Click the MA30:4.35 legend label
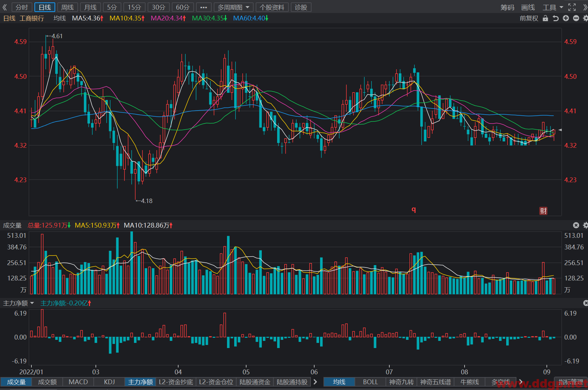The height and width of the screenshot is (390, 588). (210, 18)
